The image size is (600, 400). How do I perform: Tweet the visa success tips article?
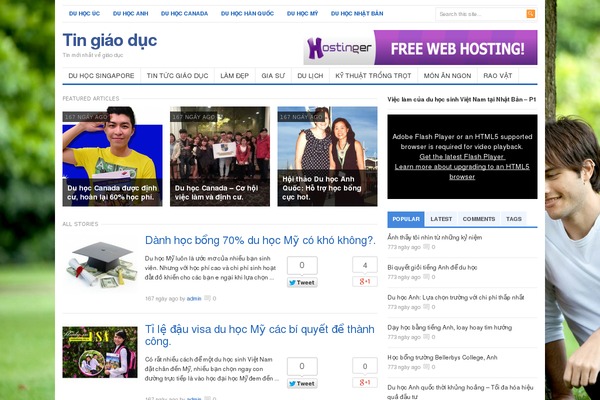pyautogui.click(x=302, y=384)
